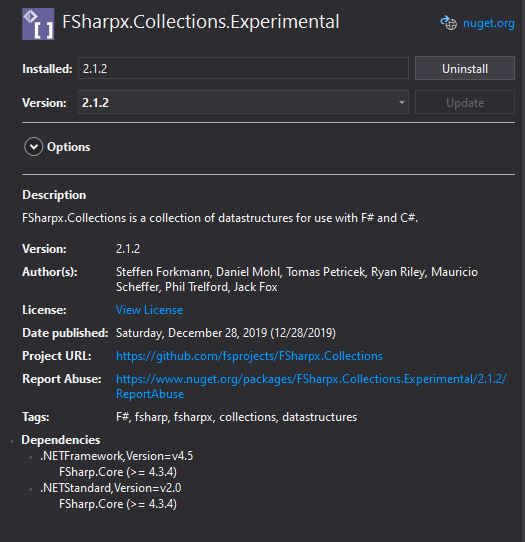Expand the Options chevron
Viewport: 525px width, 542px height.
[x=34, y=147]
